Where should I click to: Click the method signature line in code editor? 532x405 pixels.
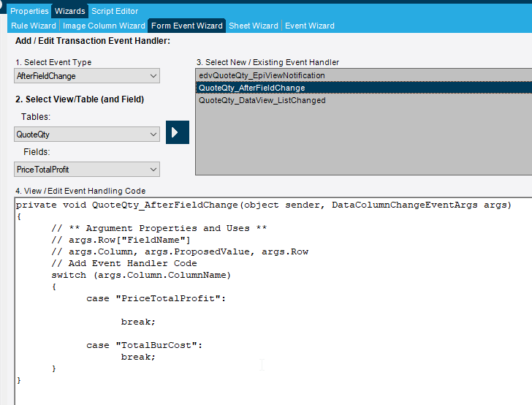coord(264,205)
